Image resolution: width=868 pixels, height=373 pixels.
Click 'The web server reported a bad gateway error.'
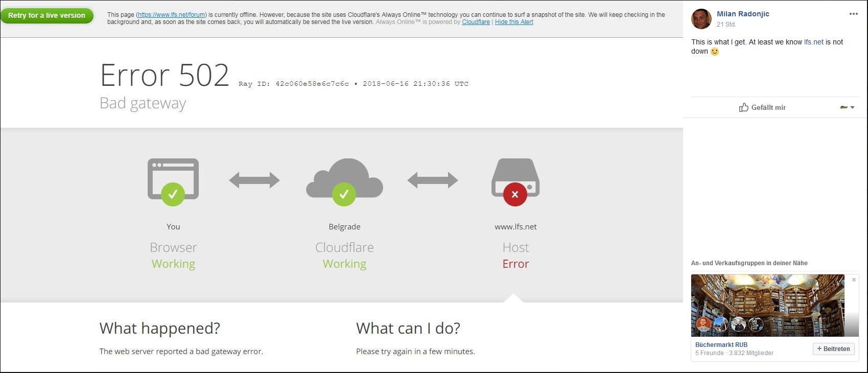[181, 352]
